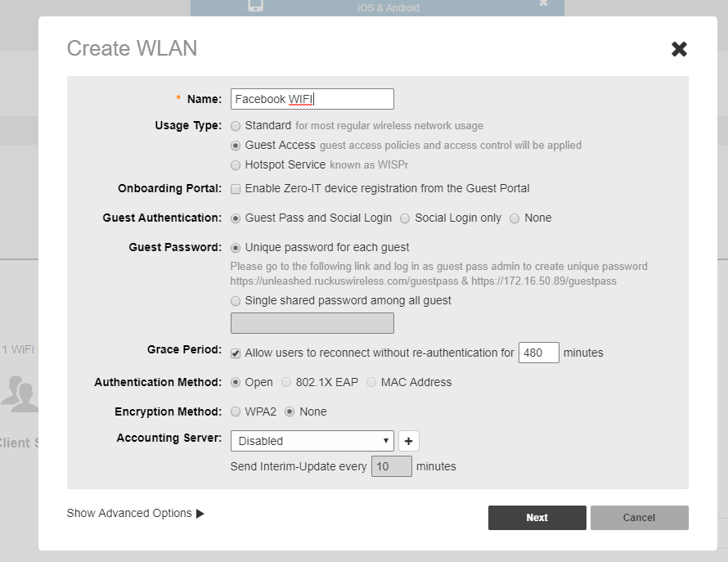Choose Hotspot Service usage type
Image resolution: width=728 pixels, height=562 pixels.
tap(236, 165)
